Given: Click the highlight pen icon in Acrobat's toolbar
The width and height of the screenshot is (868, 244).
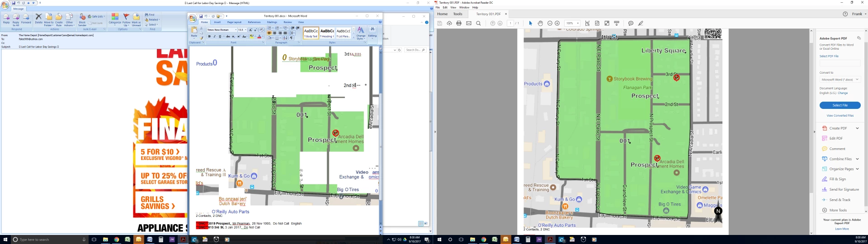Looking at the screenshot, I should point(641,23).
